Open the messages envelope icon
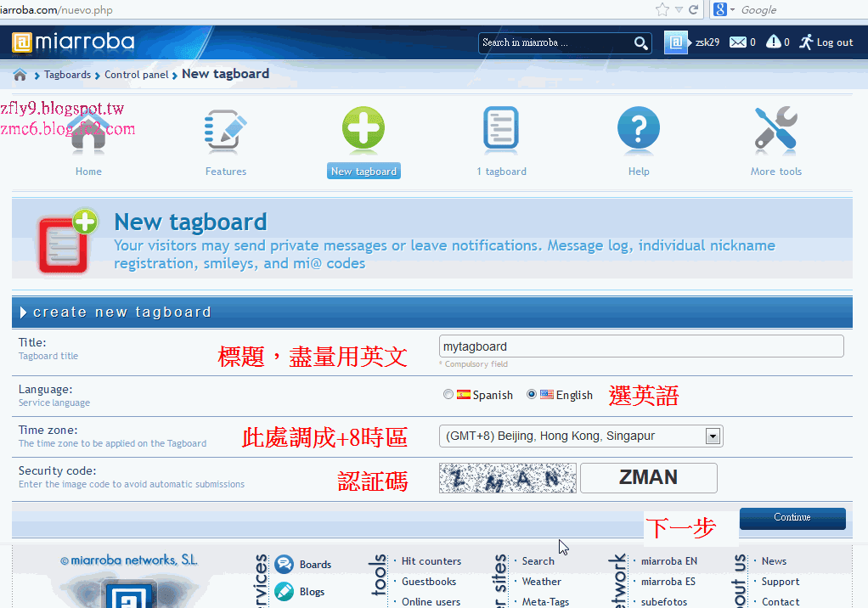This screenshot has width=868, height=608. pyautogui.click(x=737, y=42)
